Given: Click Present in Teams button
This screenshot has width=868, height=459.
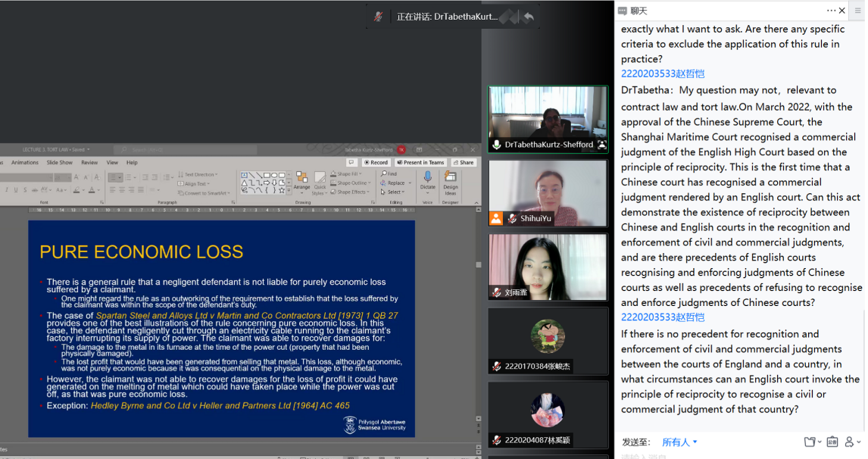Looking at the screenshot, I should pyautogui.click(x=420, y=162).
